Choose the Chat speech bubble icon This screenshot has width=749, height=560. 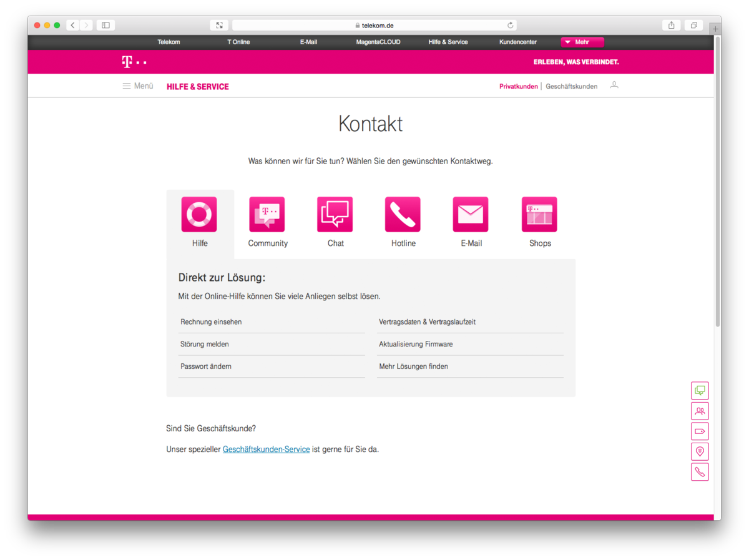[335, 214]
